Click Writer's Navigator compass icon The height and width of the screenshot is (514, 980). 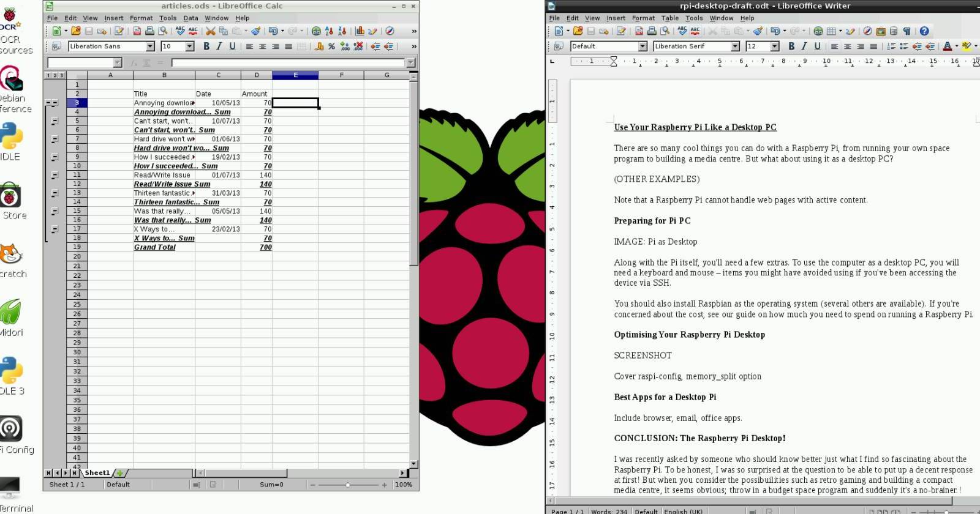[867, 31]
